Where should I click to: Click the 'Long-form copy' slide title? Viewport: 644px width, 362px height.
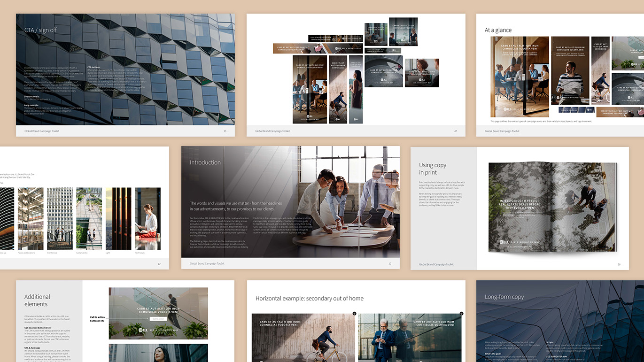(x=504, y=297)
